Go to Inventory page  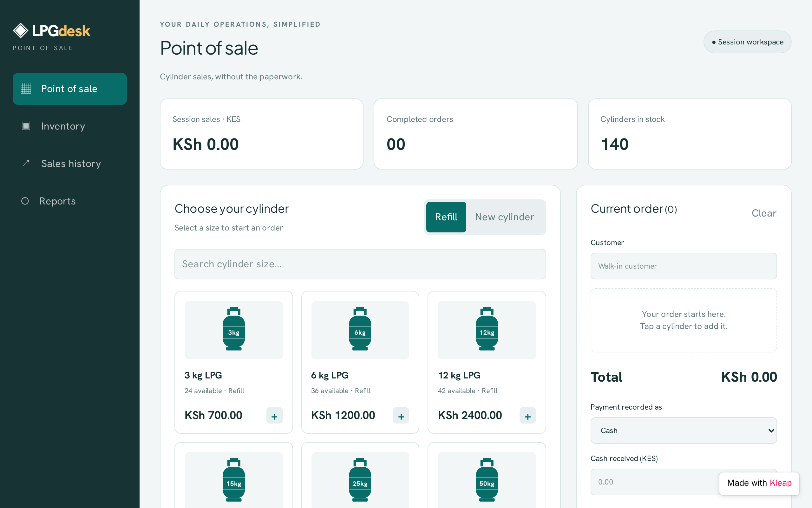coord(70,126)
